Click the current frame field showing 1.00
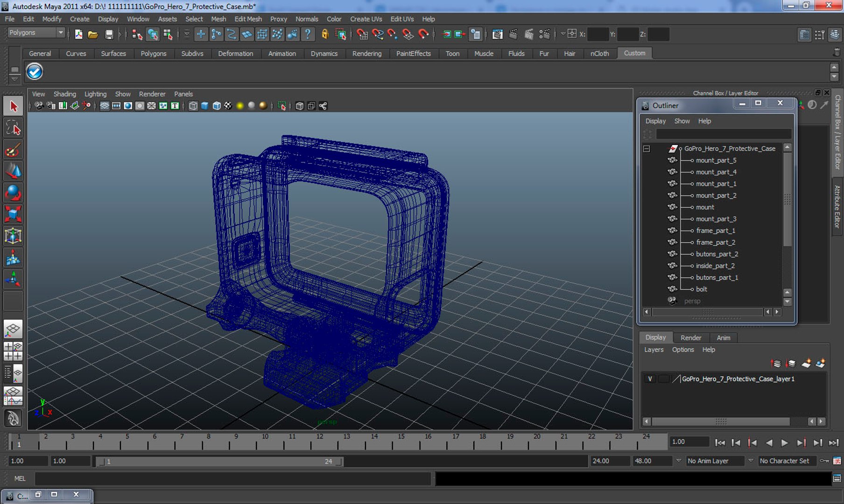844x504 pixels. click(689, 442)
